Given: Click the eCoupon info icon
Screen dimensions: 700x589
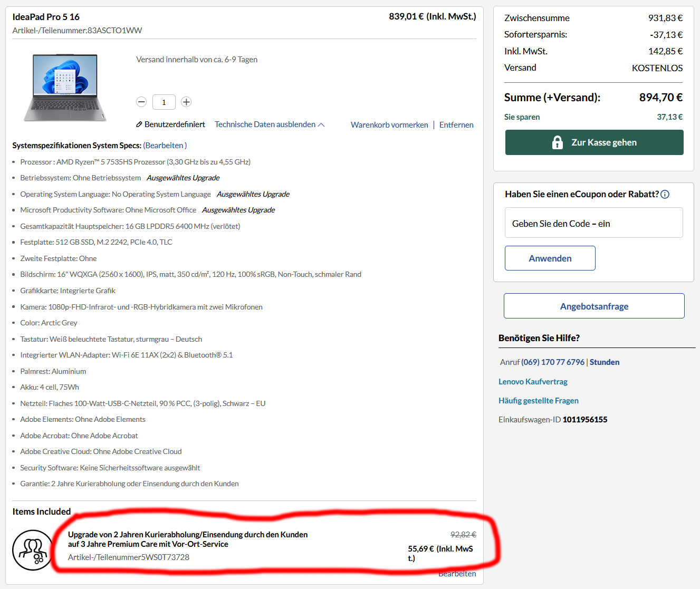Looking at the screenshot, I should [x=665, y=194].
